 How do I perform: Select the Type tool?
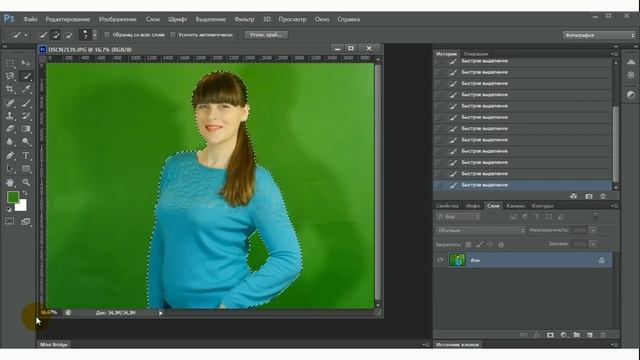coord(26,156)
